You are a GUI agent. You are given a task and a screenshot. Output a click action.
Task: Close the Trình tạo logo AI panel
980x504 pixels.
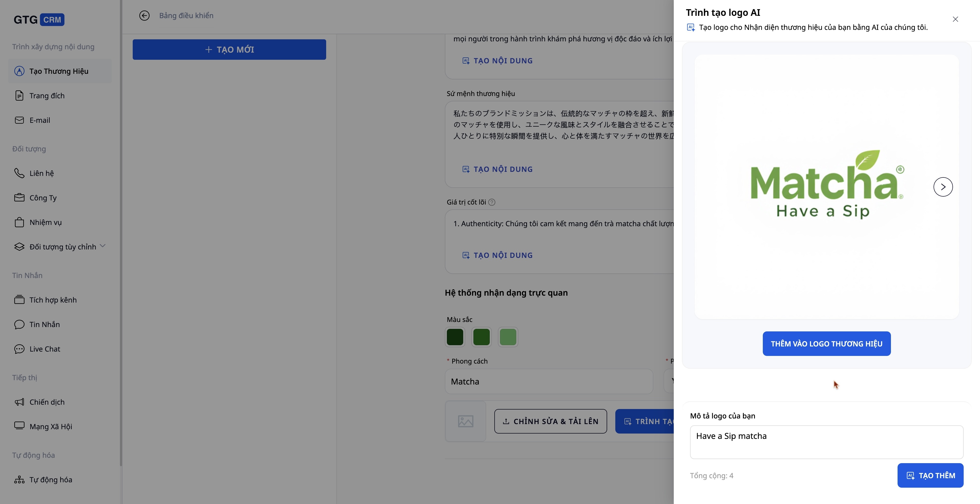coord(955,19)
